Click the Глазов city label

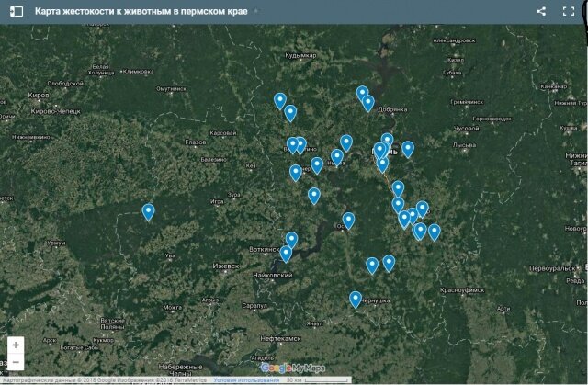click(x=196, y=142)
